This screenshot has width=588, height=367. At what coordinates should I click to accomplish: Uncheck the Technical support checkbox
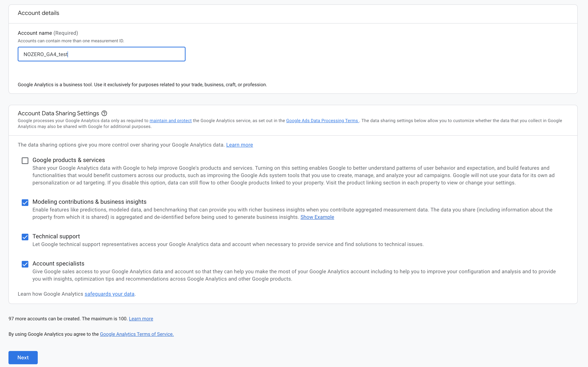point(25,237)
